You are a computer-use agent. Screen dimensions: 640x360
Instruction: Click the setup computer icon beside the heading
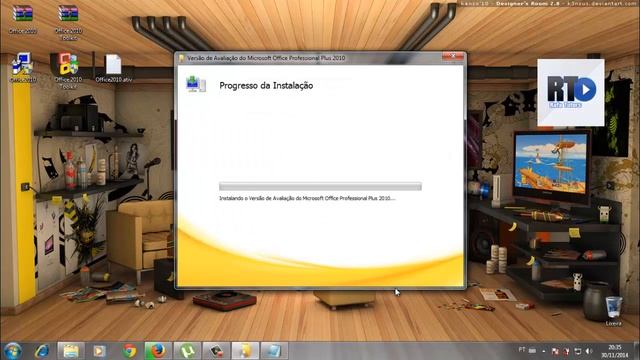pyautogui.click(x=196, y=84)
